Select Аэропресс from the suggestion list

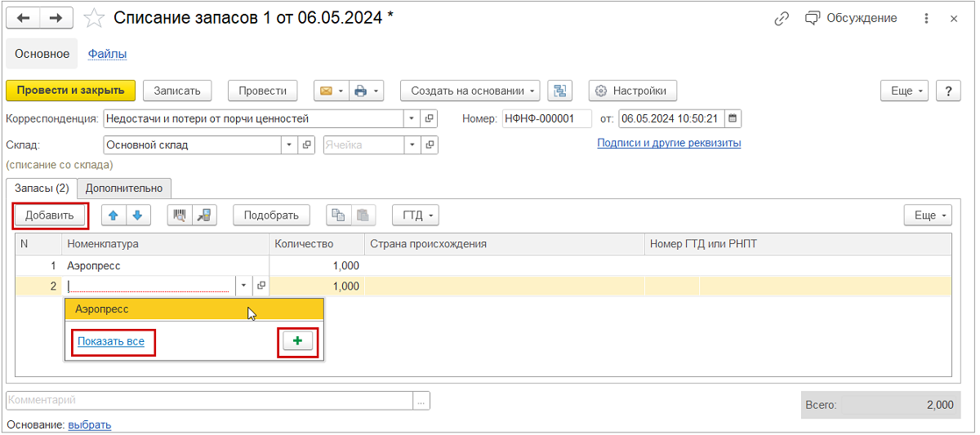[102, 309]
